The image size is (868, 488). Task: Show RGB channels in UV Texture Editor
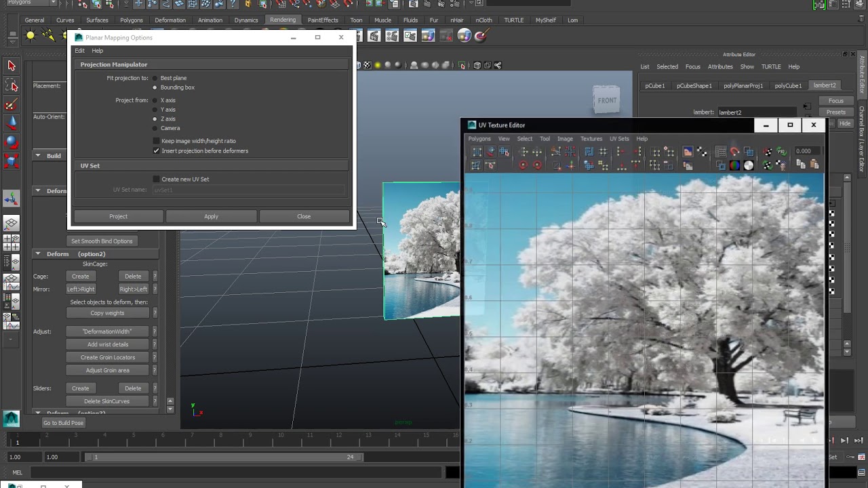(x=734, y=165)
